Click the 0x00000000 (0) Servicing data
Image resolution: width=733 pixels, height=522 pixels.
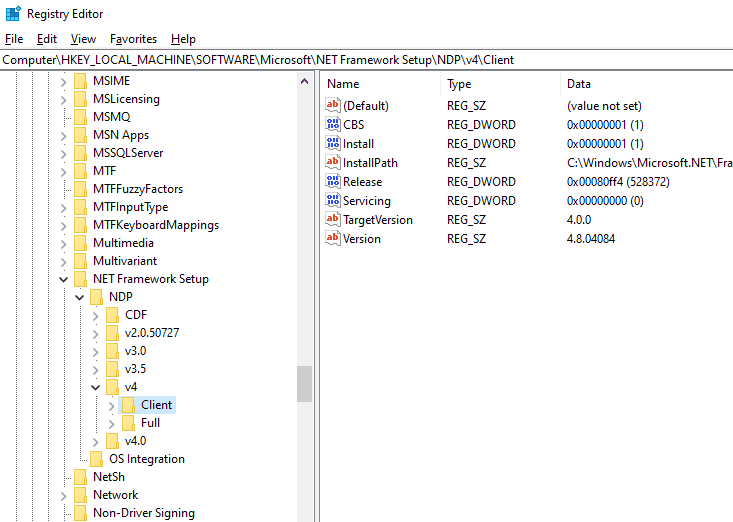click(x=605, y=200)
